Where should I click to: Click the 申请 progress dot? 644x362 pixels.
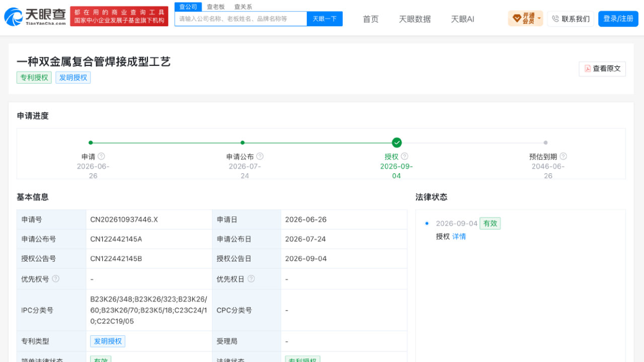[91, 142]
